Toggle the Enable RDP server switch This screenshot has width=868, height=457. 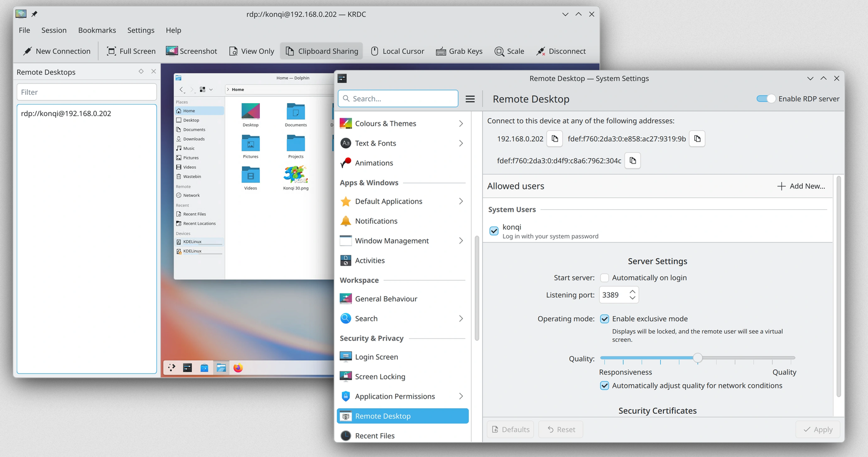tap(765, 99)
